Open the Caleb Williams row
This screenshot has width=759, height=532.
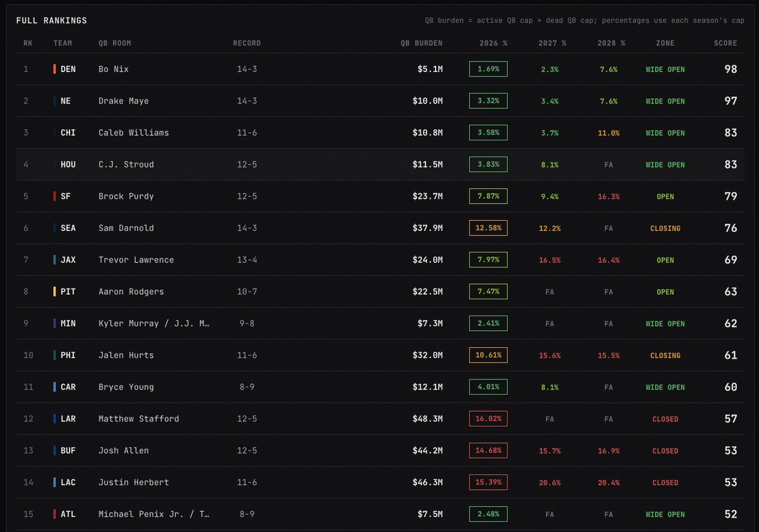pyautogui.click(x=380, y=132)
